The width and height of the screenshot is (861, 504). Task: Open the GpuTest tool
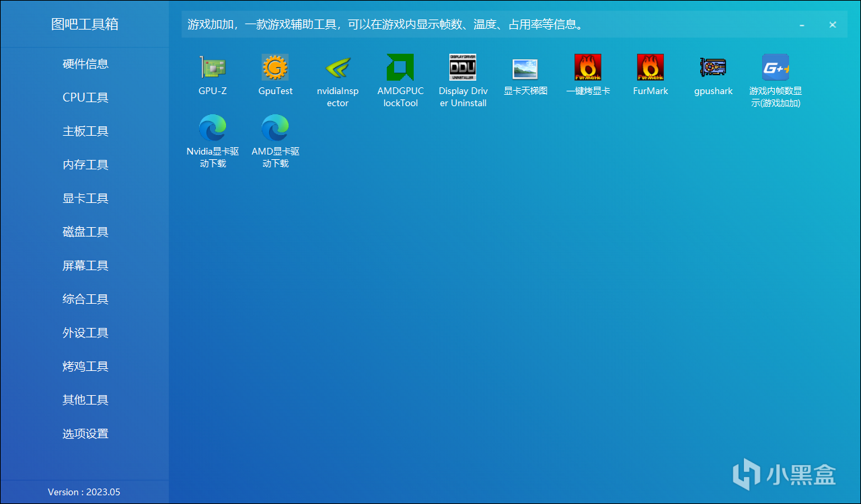pyautogui.click(x=275, y=74)
